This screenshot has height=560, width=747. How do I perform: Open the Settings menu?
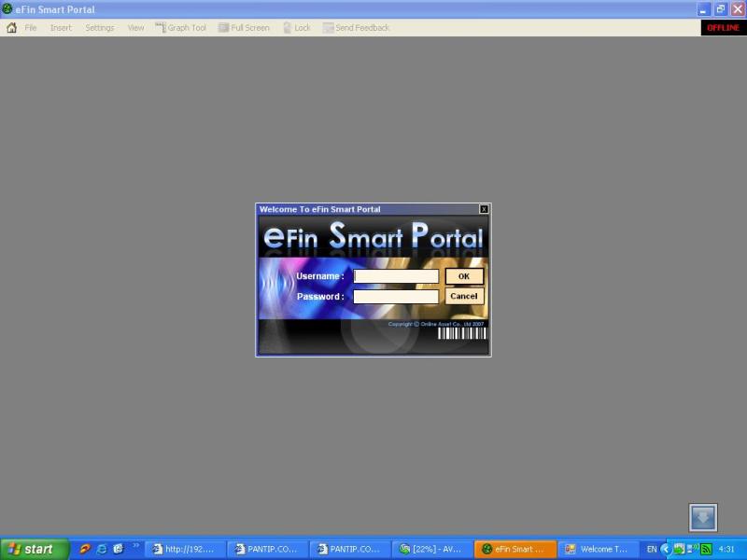(100, 28)
